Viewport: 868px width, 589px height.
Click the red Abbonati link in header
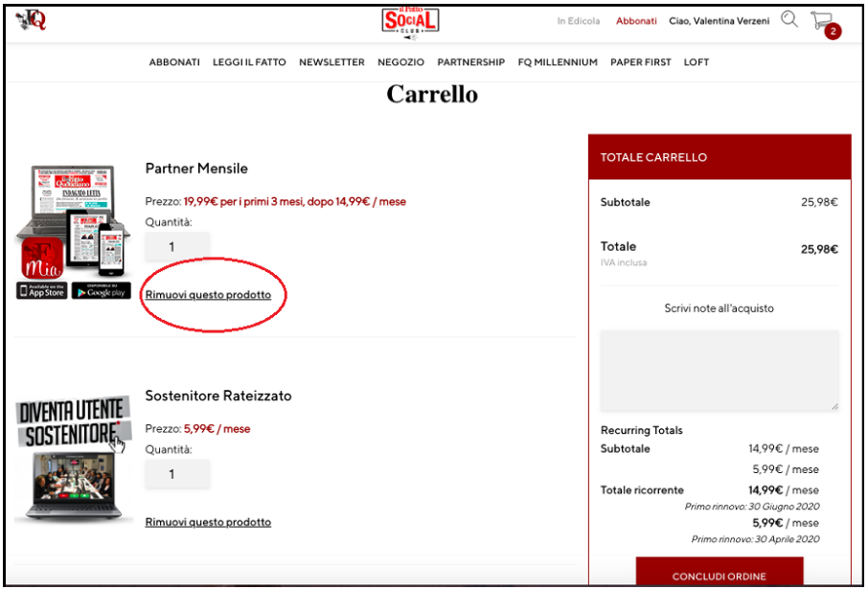click(636, 21)
